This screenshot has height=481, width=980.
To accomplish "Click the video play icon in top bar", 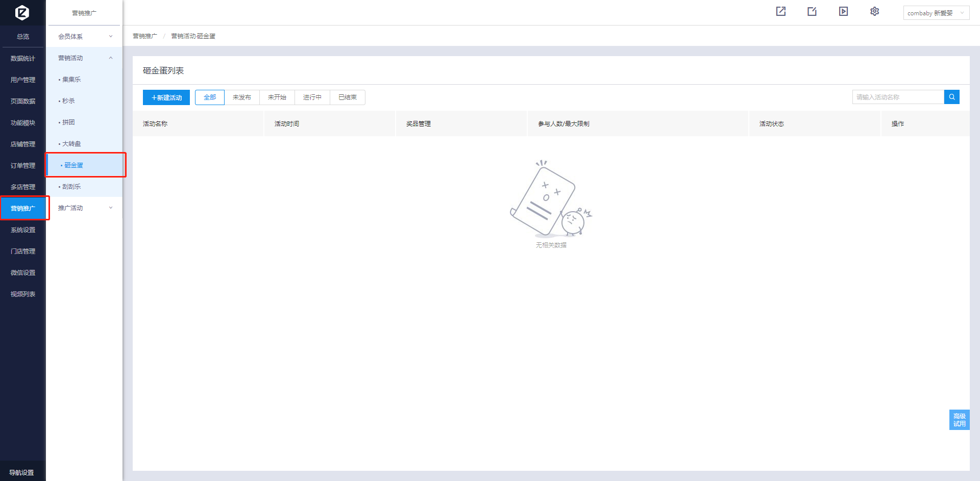I will [x=843, y=11].
